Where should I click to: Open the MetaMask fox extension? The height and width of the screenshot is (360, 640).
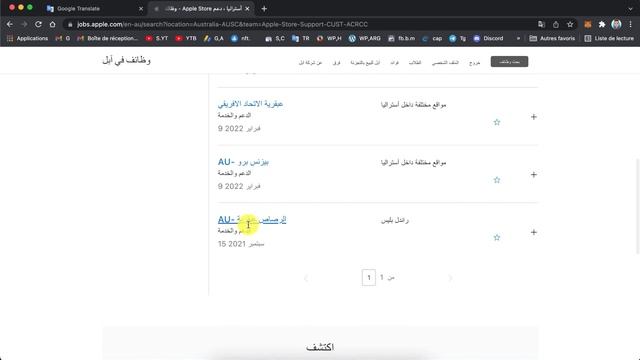[588, 24]
